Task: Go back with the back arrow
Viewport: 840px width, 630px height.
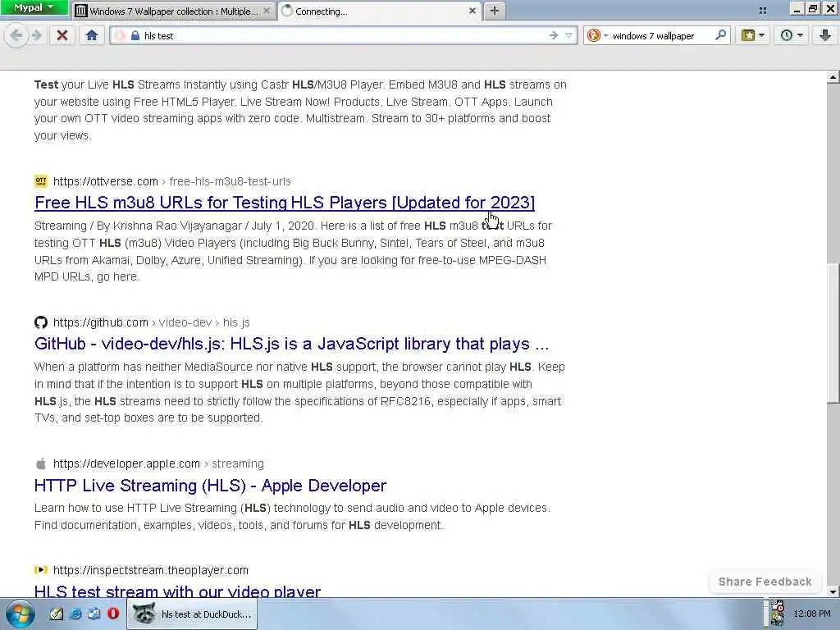Action: 16,35
